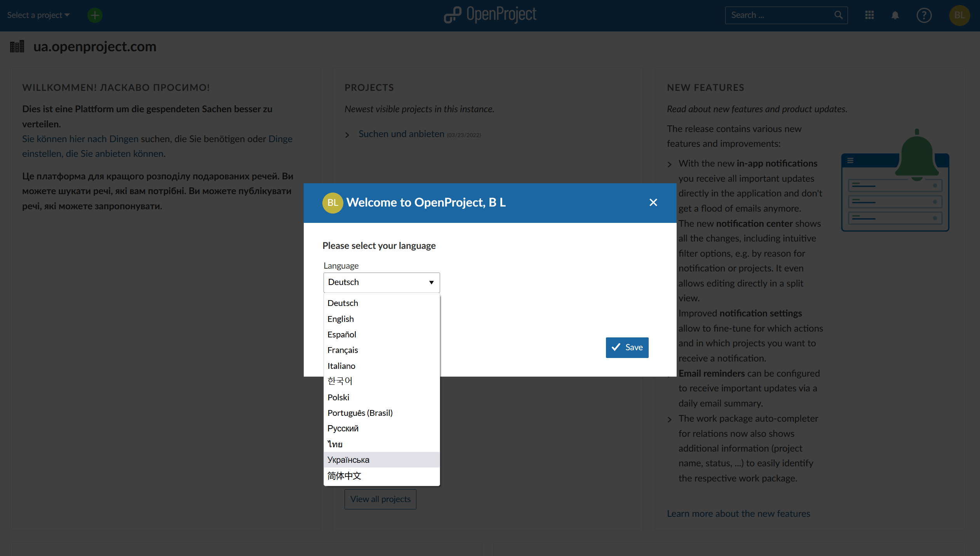Click the Select a project dropdown
The height and width of the screenshot is (556, 980).
click(x=38, y=15)
